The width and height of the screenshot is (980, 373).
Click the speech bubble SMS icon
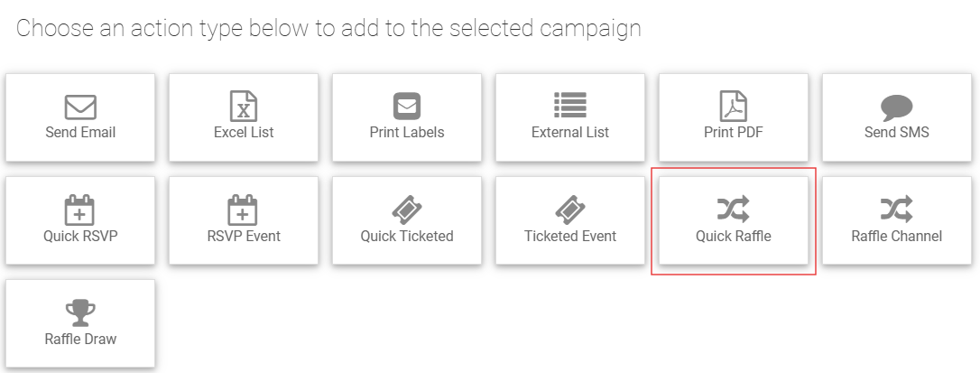pyautogui.click(x=897, y=108)
